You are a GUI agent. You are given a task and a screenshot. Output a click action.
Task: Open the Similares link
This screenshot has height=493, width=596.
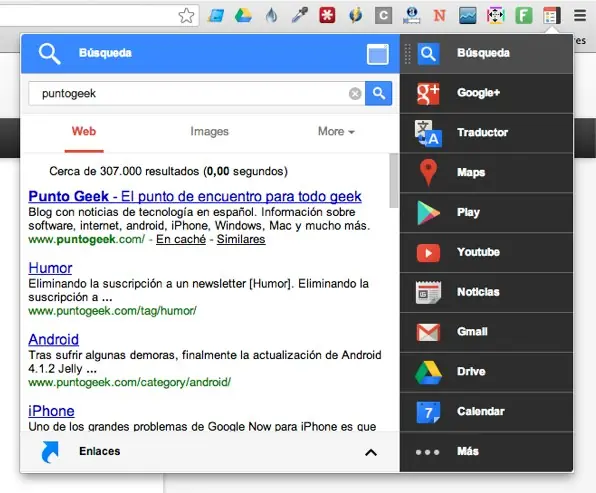pyautogui.click(x=241, y=239)
